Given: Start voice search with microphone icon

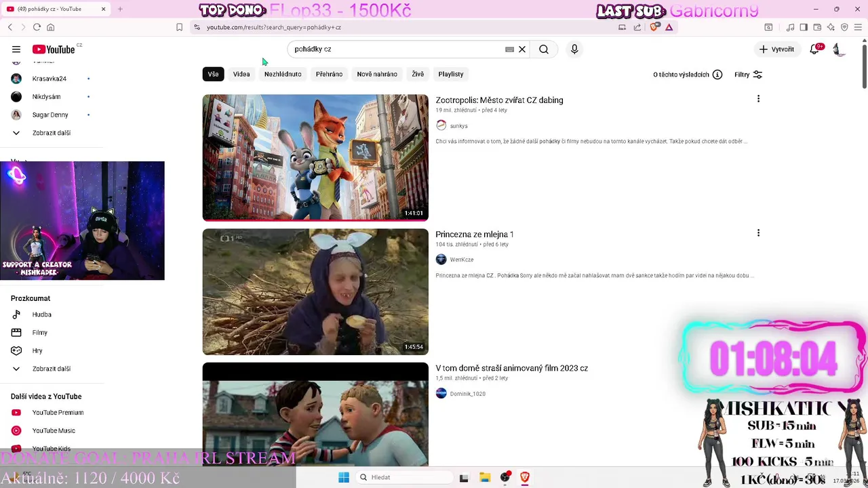Looking at the screenshot, I should point(574,49).
